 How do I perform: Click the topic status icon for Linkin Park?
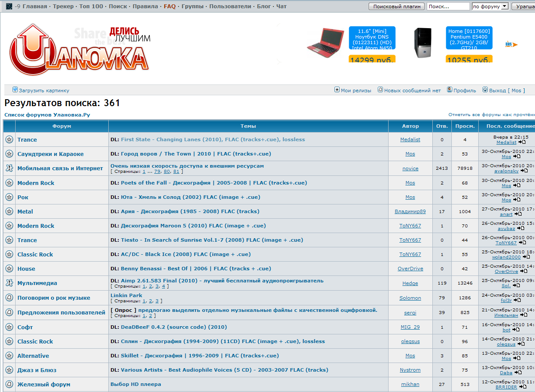9,298
